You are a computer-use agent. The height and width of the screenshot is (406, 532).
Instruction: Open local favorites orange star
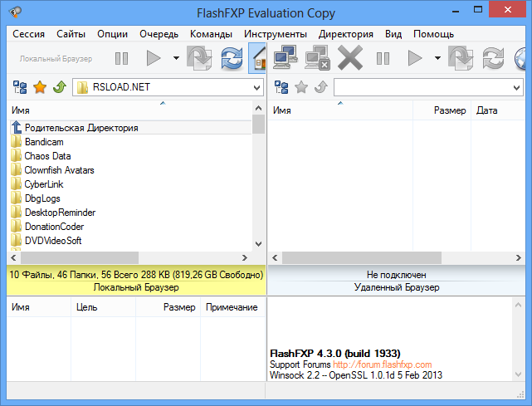pyautogui.click(x=40, y=87)
